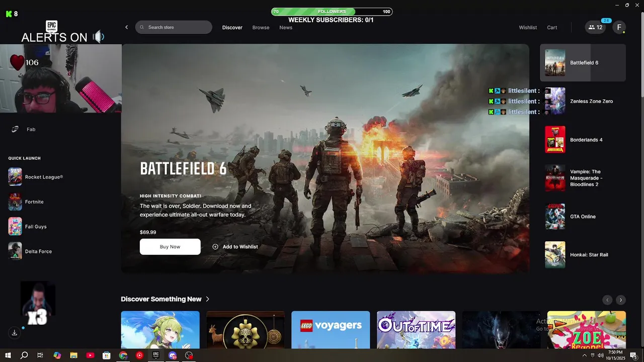Open the green-haired anime character game card
This screenshot has height=362, width=644.
point(160,330)
